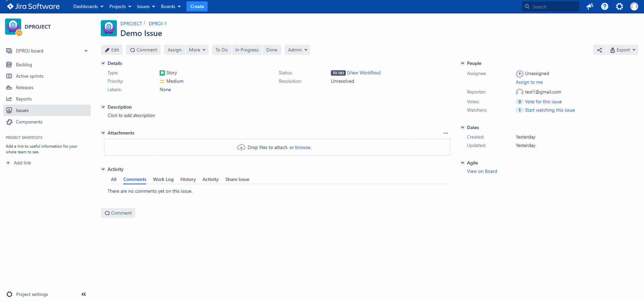Open the Issues dropdown in top navigation
Image resolution: width=644 pixels, height=302 pixels.
[x=146, y=6]
